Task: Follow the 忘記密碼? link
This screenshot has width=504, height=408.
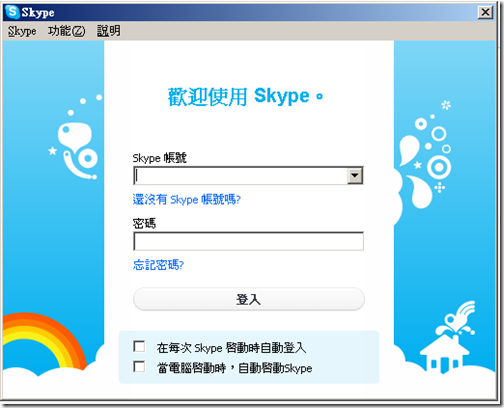Action: [x=158, y=265]
